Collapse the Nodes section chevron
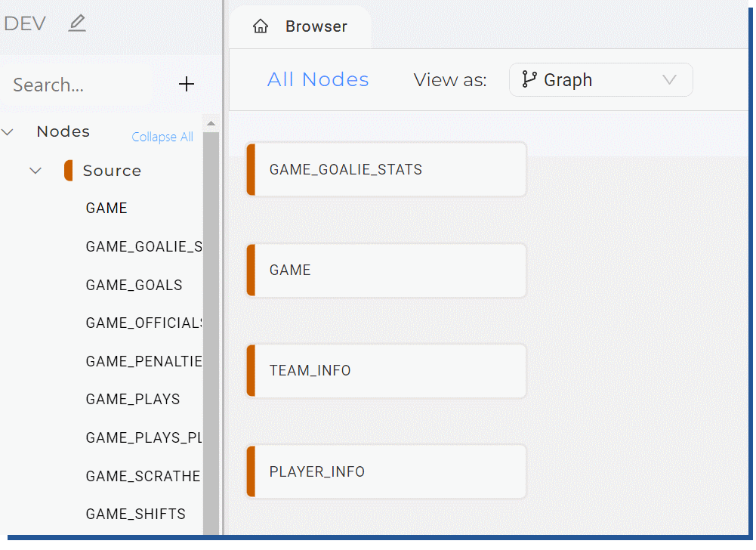The width and height of the screenshot is (756, 550). click(8, 131)
